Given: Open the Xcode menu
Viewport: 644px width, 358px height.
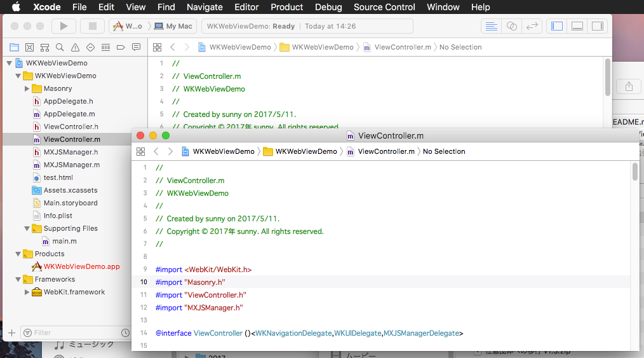Looking at the screenshot, I should tap(47, 7).
